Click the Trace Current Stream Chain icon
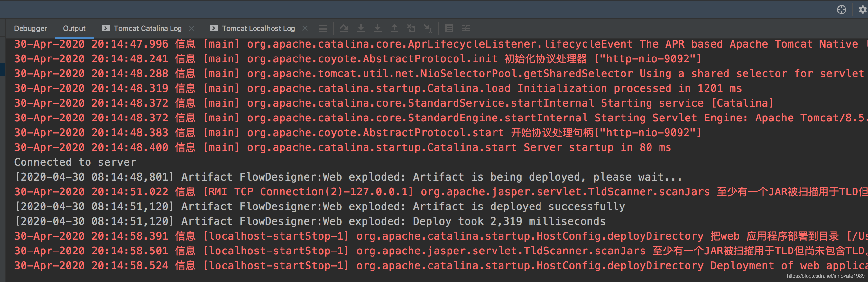 pos(466,28)
